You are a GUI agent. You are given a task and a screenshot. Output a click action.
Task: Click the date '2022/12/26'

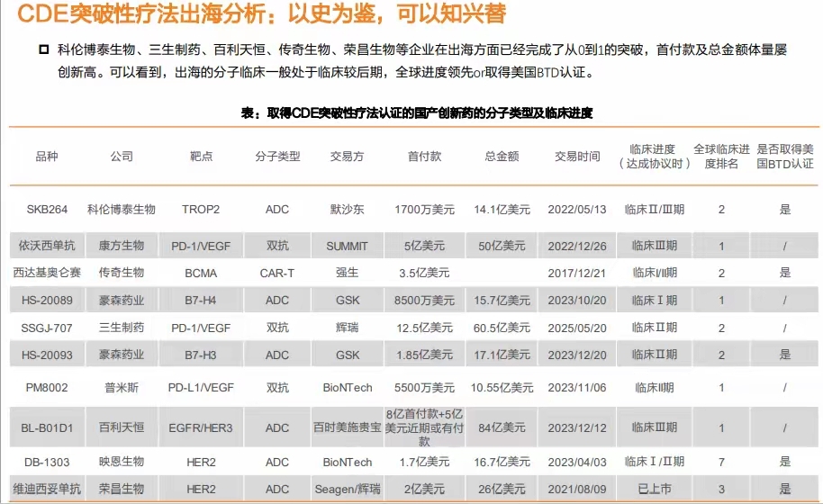(577, 246)
